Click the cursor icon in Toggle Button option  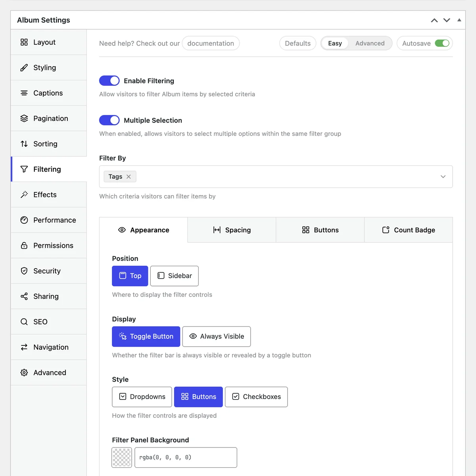tap(123, 336)
